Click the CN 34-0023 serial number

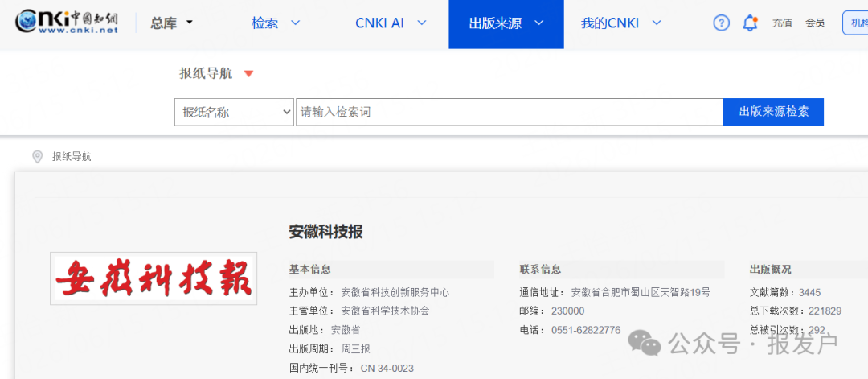click(387, 369)
